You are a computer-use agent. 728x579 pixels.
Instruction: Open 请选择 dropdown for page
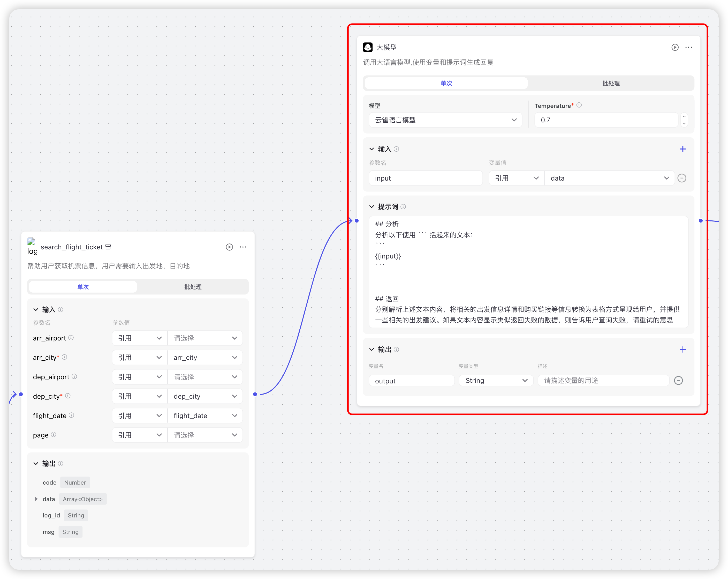click(x=205, y=435)
